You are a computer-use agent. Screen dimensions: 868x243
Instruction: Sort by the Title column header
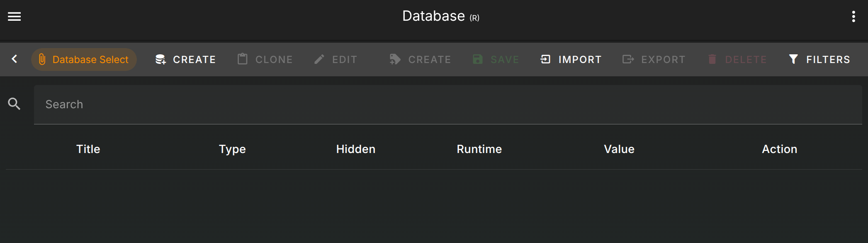tap(88, 149)
